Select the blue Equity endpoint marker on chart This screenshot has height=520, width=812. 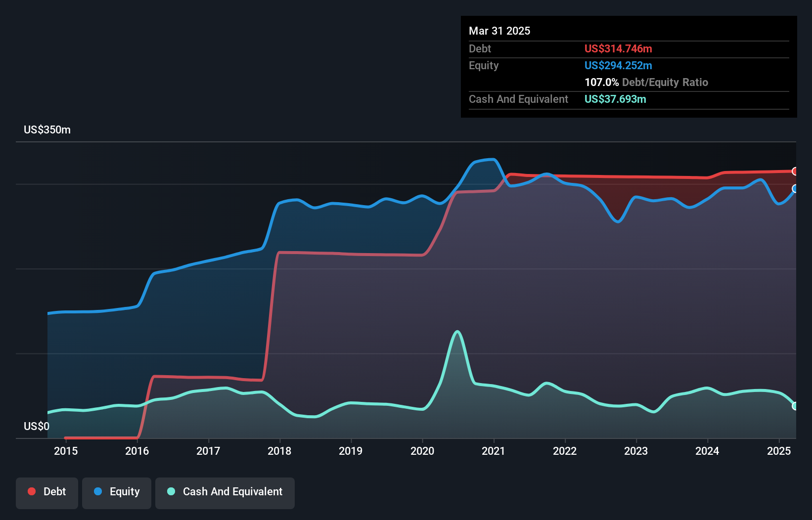pyautogui.click(x=795, y=188)
